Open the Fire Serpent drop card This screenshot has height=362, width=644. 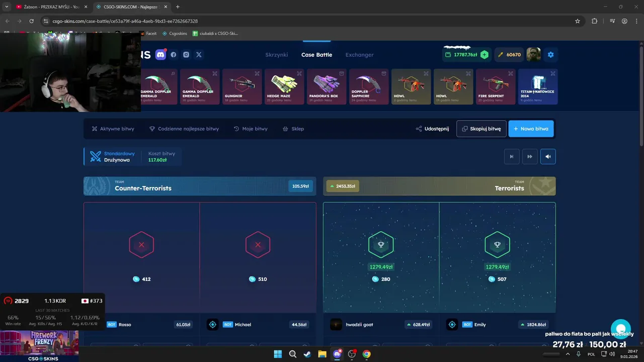pos(496,86)
